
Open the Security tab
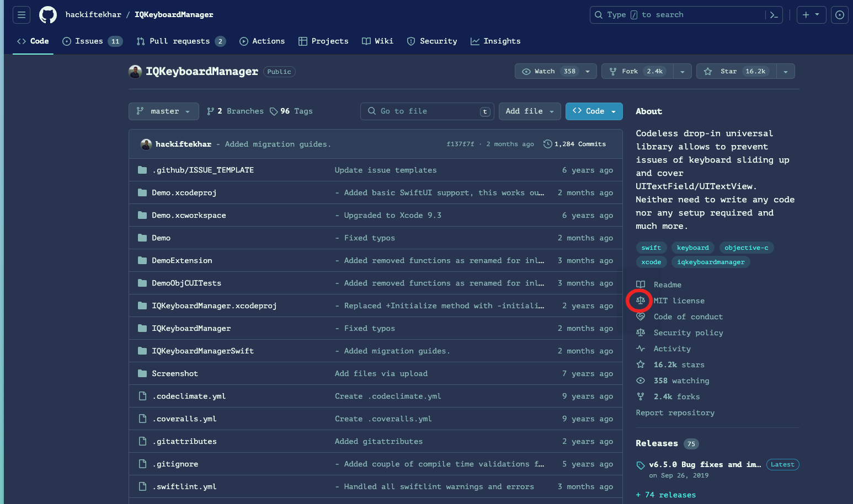coord(432,41)
